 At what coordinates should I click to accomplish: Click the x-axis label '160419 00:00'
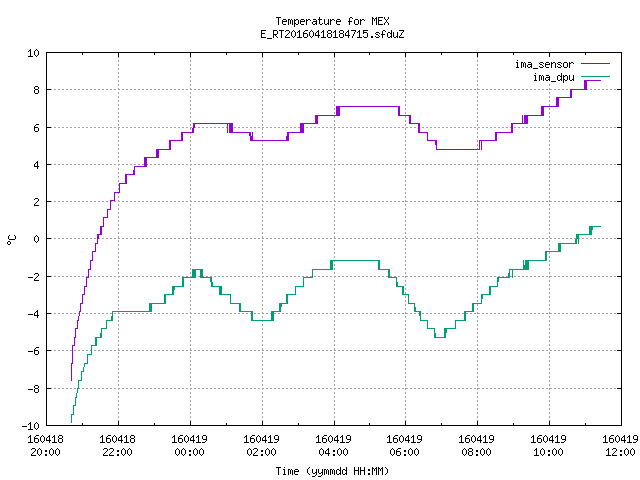pyautogui.click(x=189, y=445)
